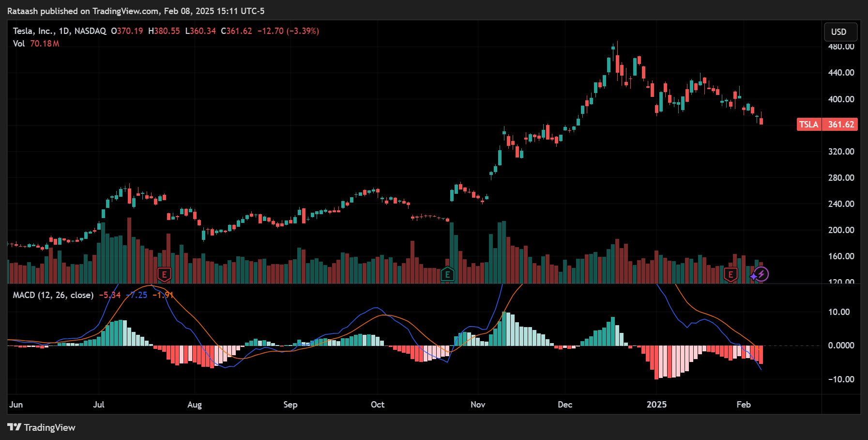Click the Aug label on time axis

[195, 405]
